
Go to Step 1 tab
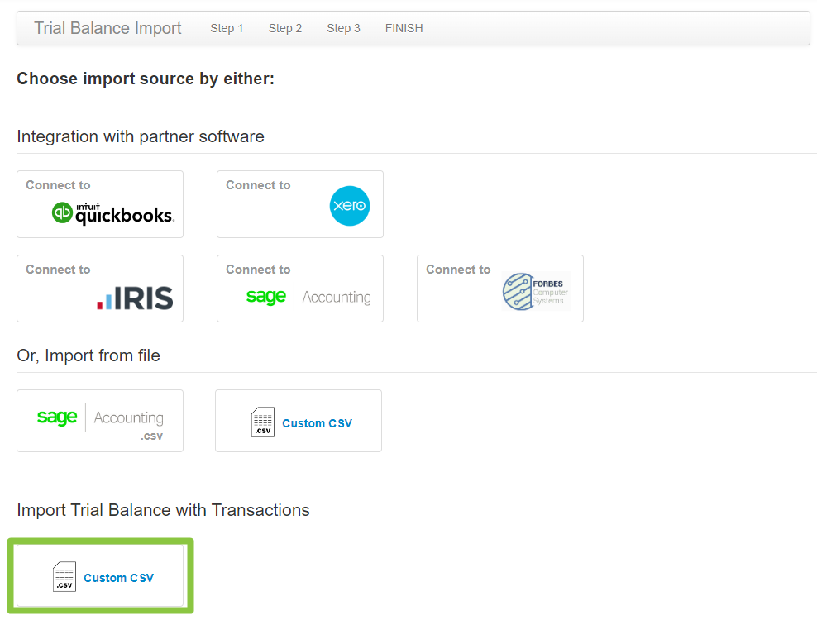[227, 28]
